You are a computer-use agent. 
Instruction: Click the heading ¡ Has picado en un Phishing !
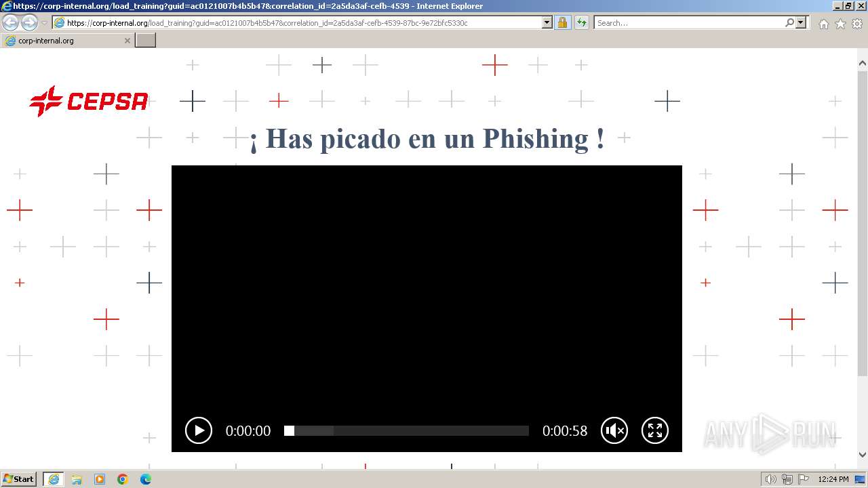pyautogui.click(x=427, y=138)
